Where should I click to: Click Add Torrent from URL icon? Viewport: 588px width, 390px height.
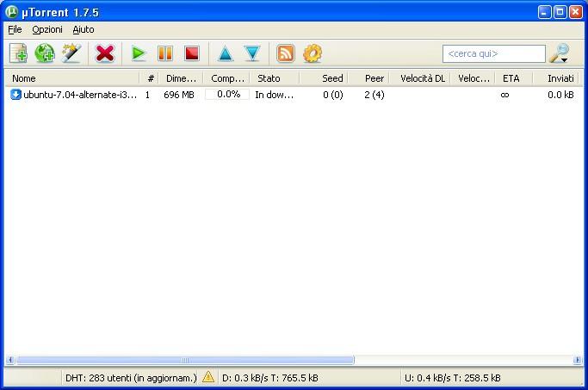(45, 53)
